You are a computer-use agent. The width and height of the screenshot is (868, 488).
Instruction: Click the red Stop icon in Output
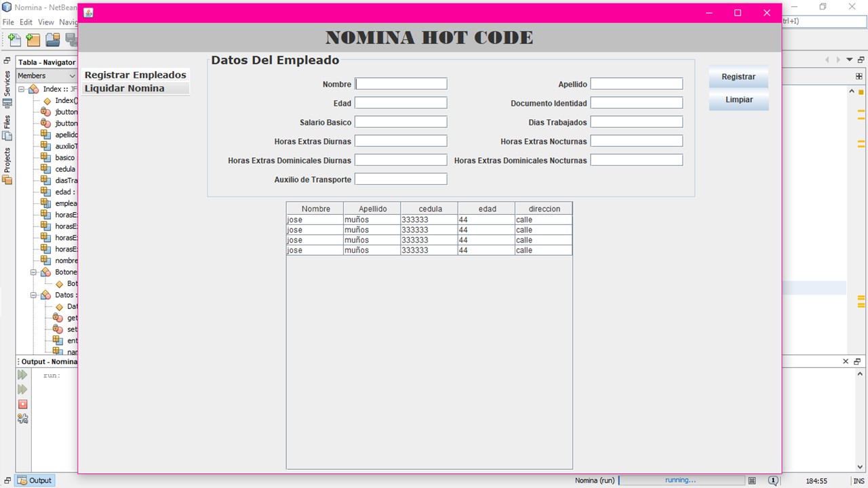(x=22, y=404)
